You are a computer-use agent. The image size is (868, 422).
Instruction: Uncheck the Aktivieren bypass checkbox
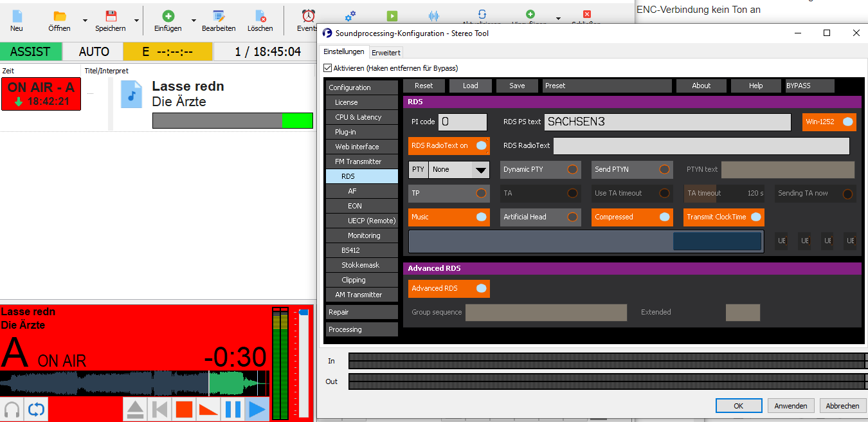[327, 68]
